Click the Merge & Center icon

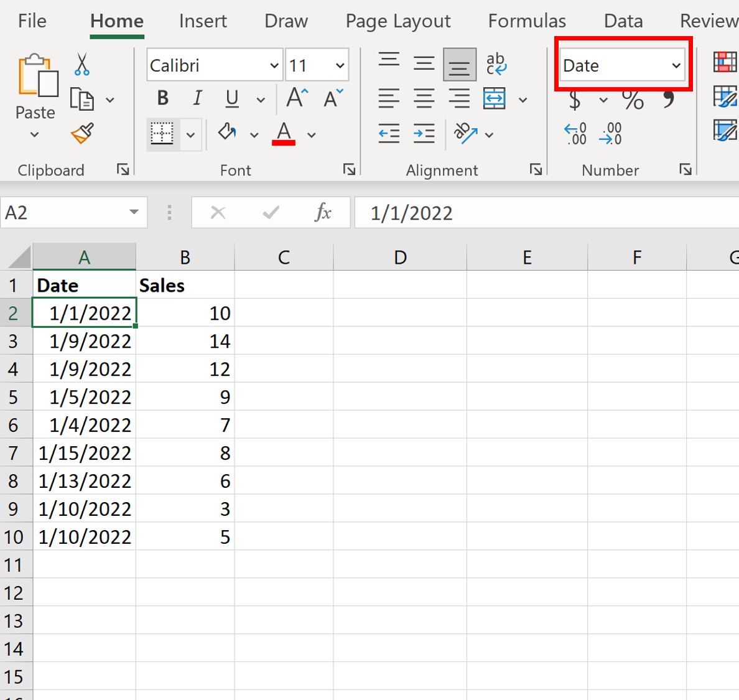pos(495,98)
